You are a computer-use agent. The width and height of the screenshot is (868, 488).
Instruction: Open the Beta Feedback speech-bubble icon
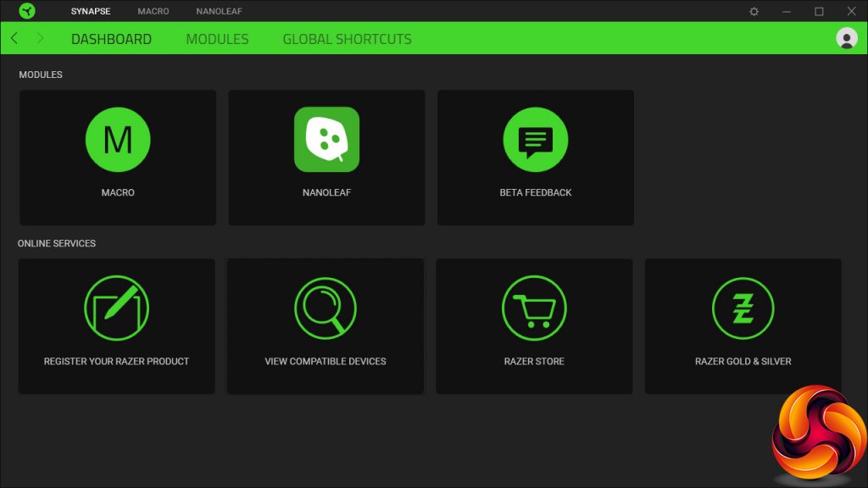click(x=536, y=140)
